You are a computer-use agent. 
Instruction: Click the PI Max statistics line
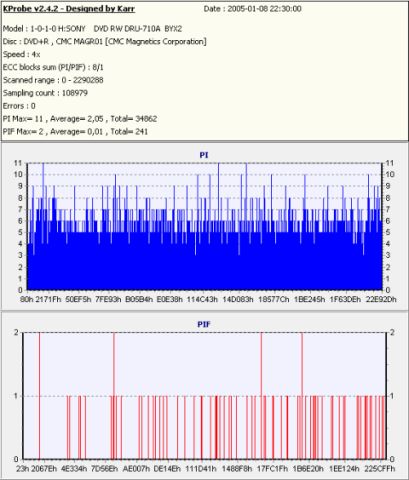tap(80, 119)
